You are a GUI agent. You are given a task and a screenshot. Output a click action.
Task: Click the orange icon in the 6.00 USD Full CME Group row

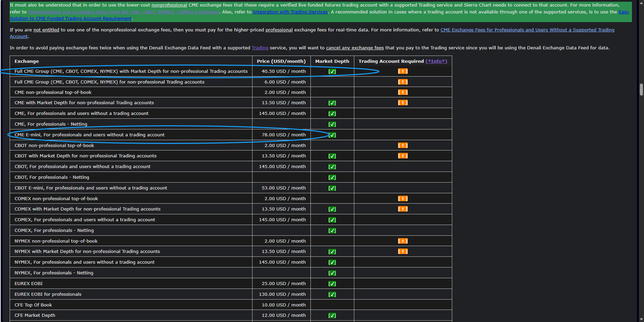pos(403,82)
